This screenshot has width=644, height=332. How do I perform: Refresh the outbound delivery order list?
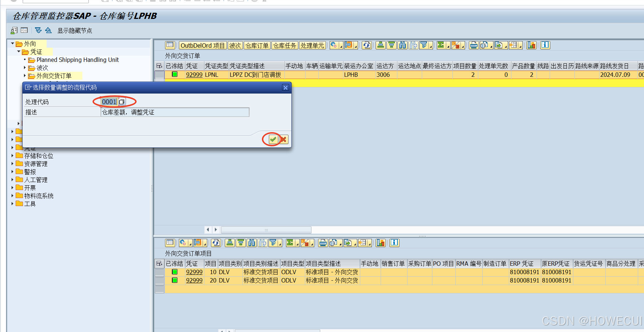pos(367,45)
